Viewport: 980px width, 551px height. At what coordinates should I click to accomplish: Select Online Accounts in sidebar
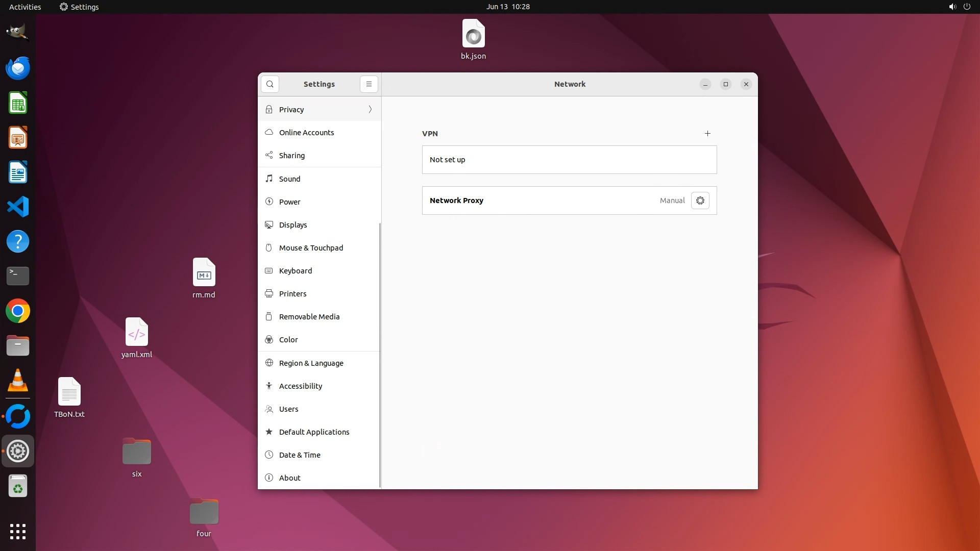point(306,133)
